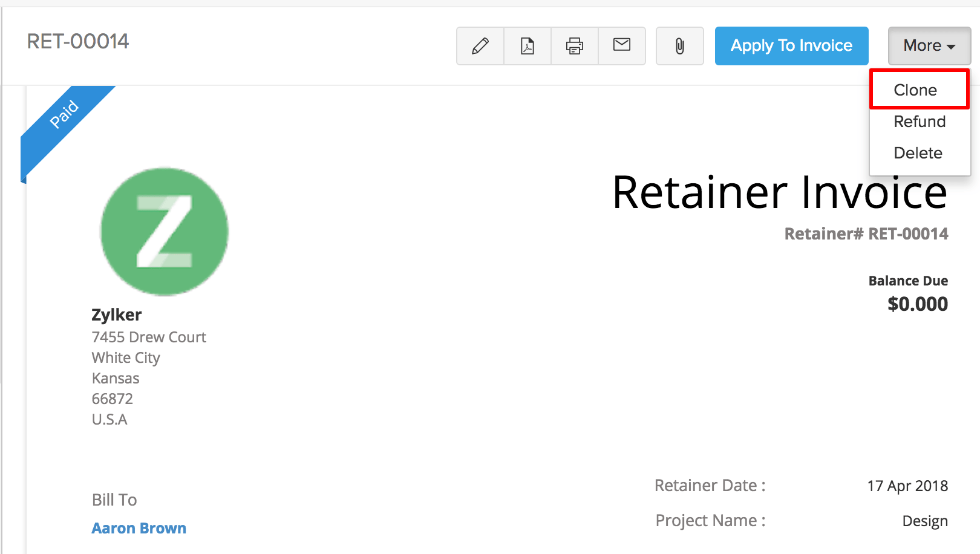Click the 17 Apr 2018 retainer date
The image size is (980, 554).
[x=907, y=486]
